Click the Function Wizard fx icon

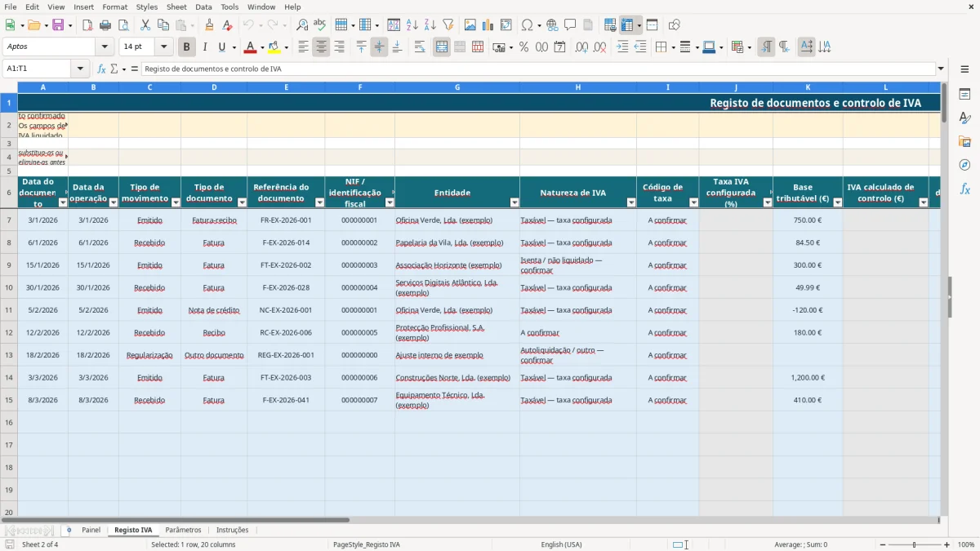[x=101, y=69]
